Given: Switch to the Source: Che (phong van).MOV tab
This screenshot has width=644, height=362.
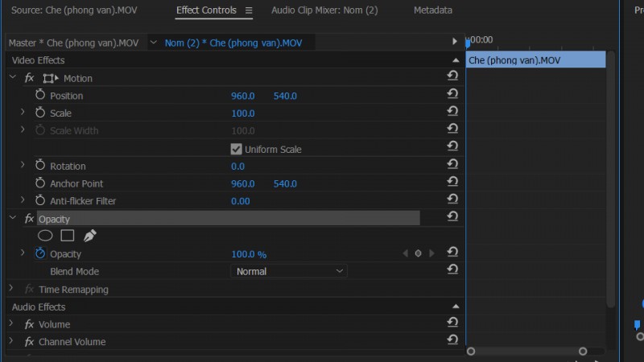Looking at the screenshot, I should tap(74, 10).
